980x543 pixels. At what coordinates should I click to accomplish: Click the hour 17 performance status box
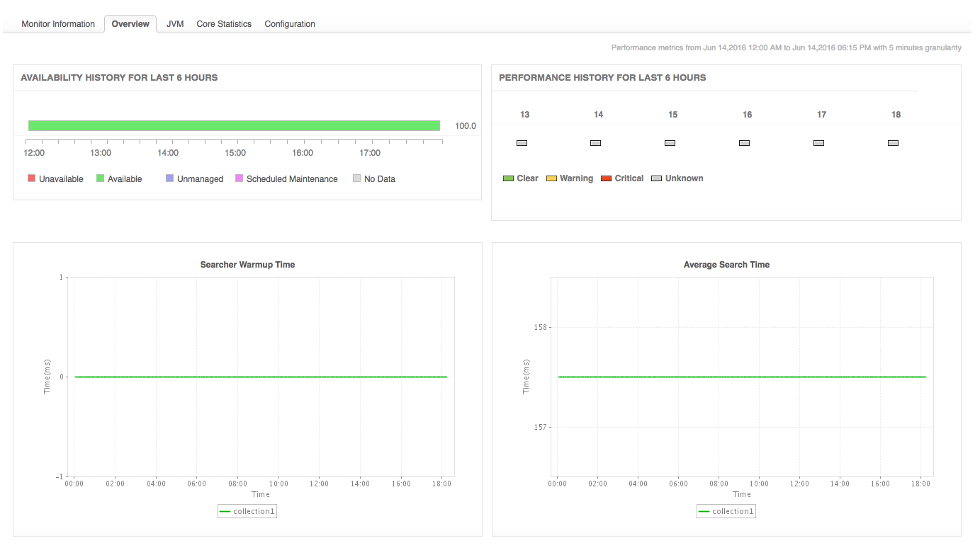(818, 143)
